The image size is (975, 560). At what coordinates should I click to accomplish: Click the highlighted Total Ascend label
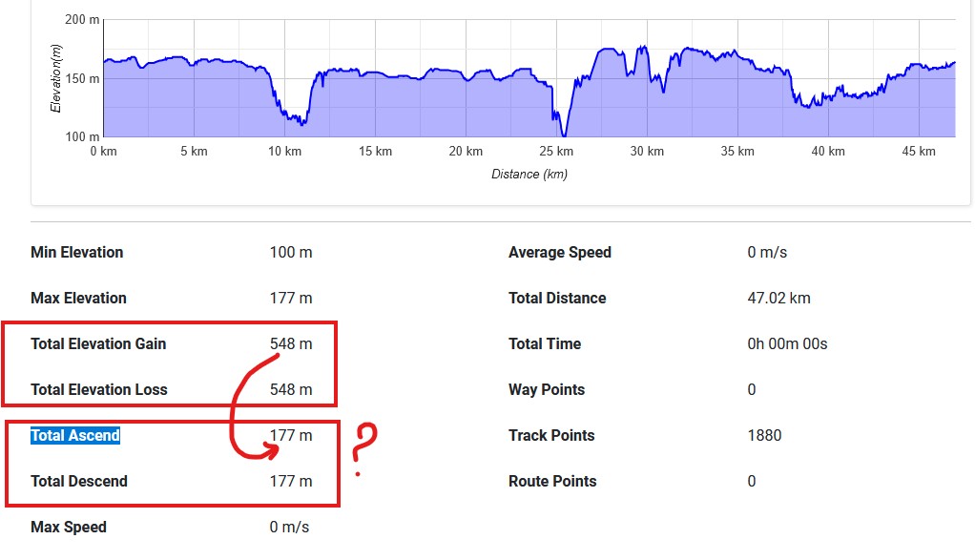point(75,436)
